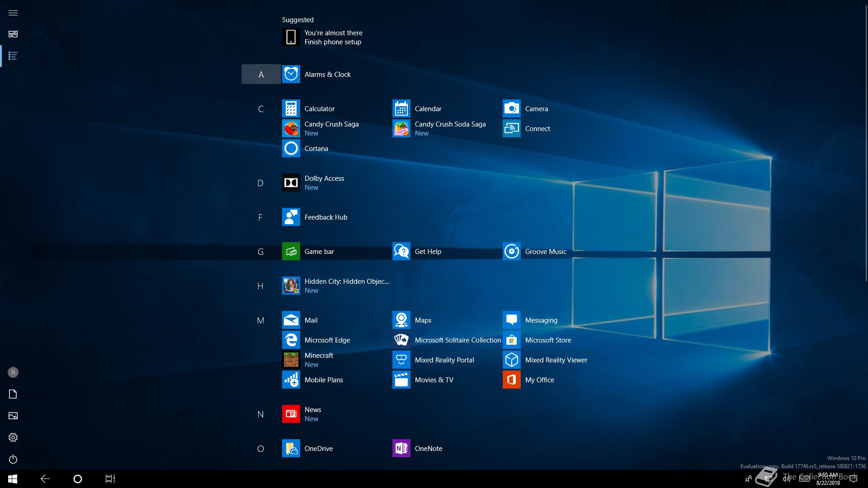Screen dimensions: 868x488
Task: Open the Maps app icon
Action: (x=401, y=320)
